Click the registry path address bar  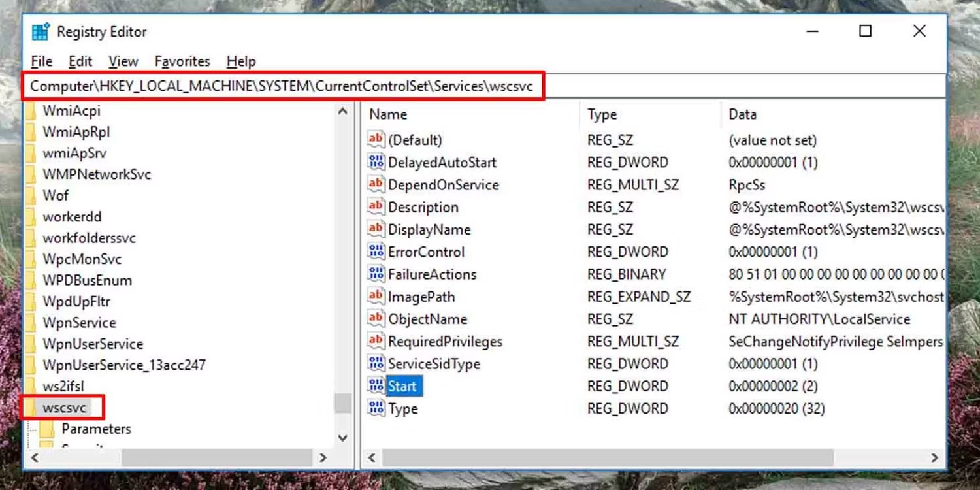coord(485,86)
